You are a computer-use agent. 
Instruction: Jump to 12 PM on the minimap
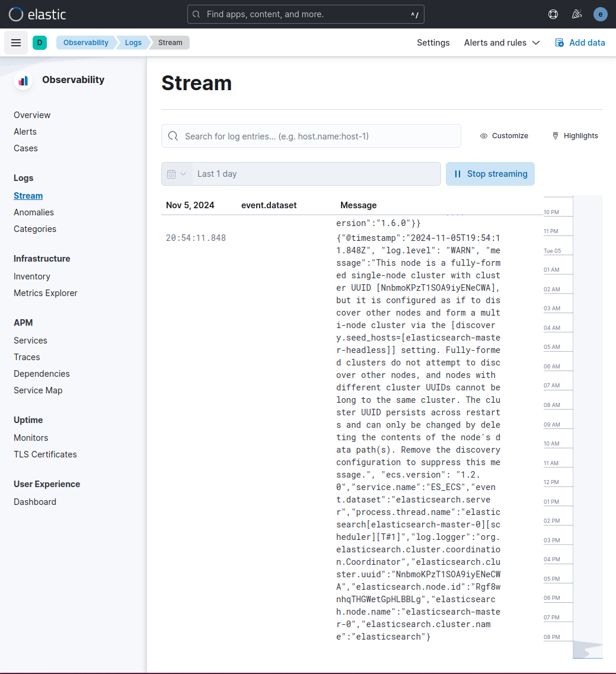[551, 482]
